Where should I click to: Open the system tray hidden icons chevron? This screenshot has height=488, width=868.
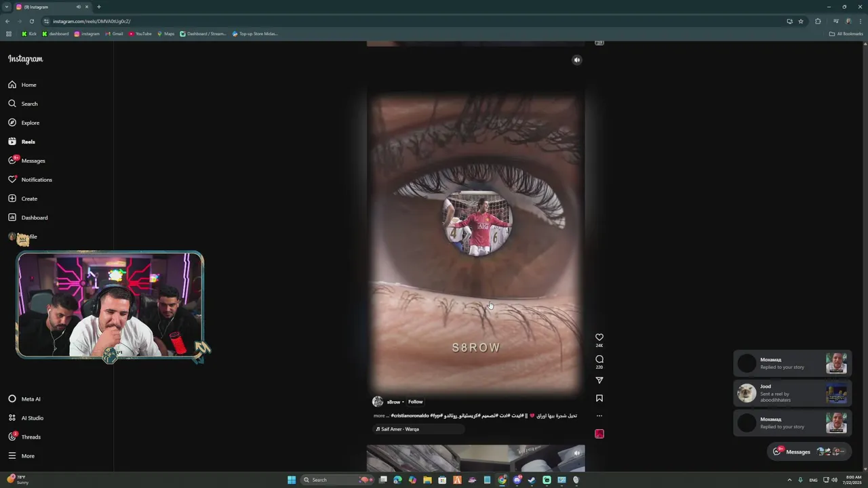789,480
